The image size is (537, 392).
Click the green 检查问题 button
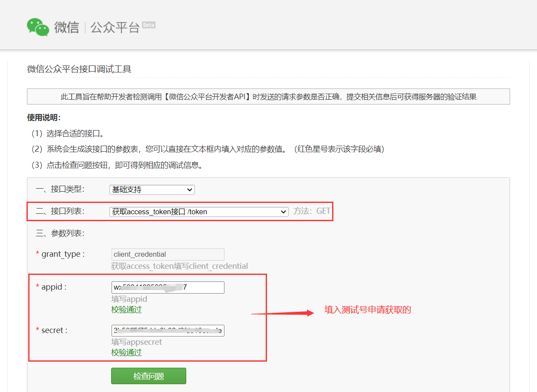point(148,376)
